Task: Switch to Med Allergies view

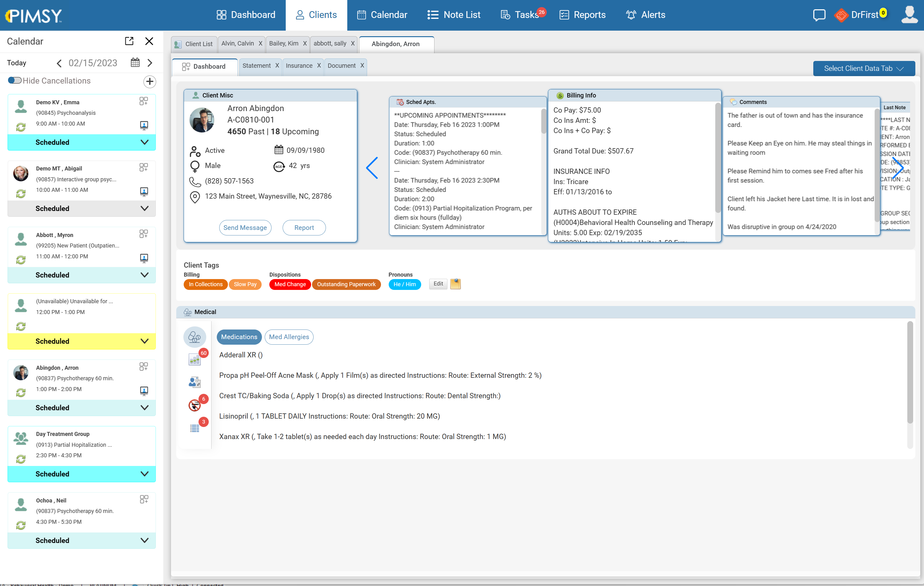Action: point(289,337)
